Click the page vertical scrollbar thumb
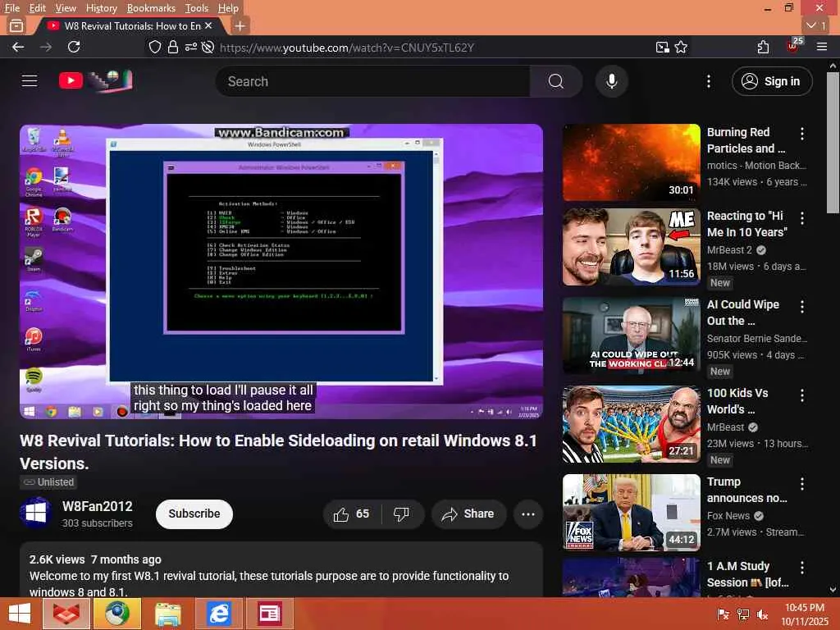 (833, 143)
